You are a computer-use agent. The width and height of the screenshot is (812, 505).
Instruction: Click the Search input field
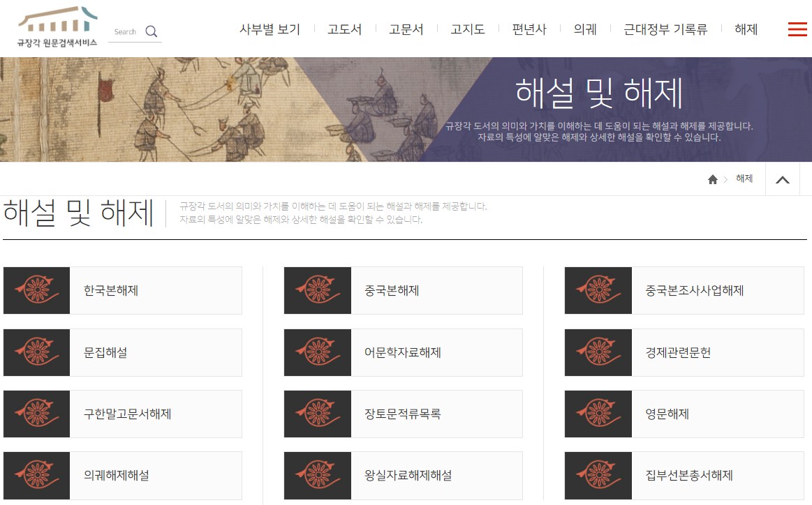126,31
